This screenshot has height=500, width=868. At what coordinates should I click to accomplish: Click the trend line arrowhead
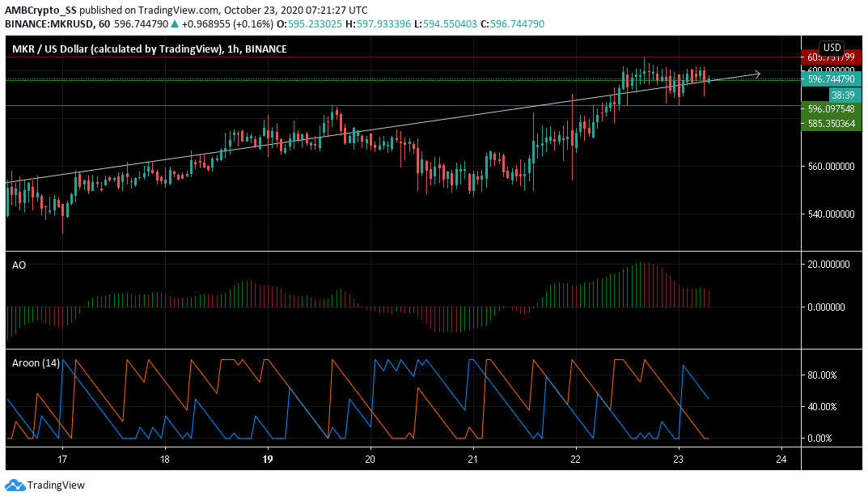(x=756, y=74)
